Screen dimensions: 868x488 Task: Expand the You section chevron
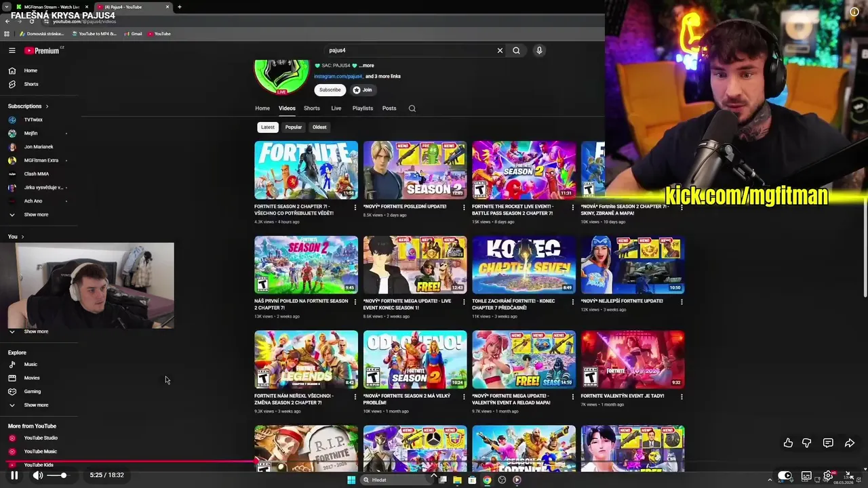pyautogui.click(x=22, y=237)
